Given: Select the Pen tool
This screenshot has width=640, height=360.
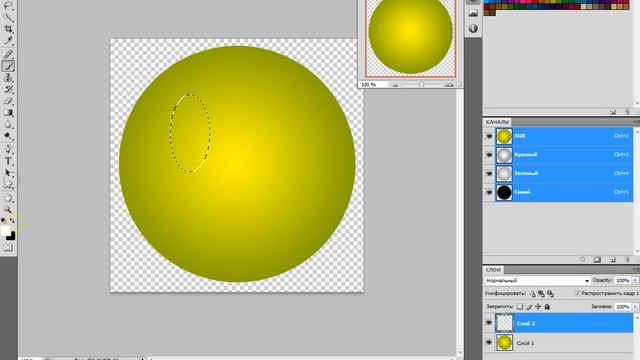Looking at the screenshot, I should [x=8, y=149].
